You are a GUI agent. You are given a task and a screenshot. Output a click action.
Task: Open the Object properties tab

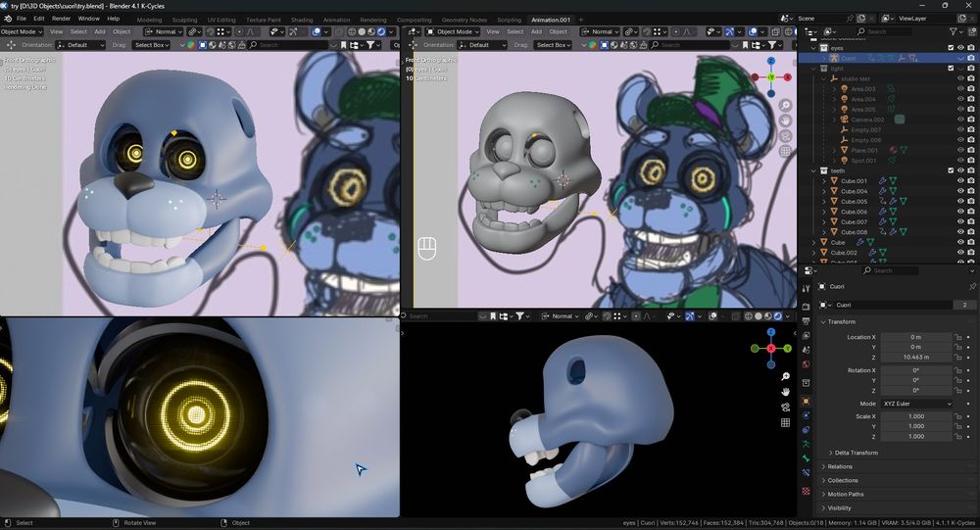click(807, 401)
